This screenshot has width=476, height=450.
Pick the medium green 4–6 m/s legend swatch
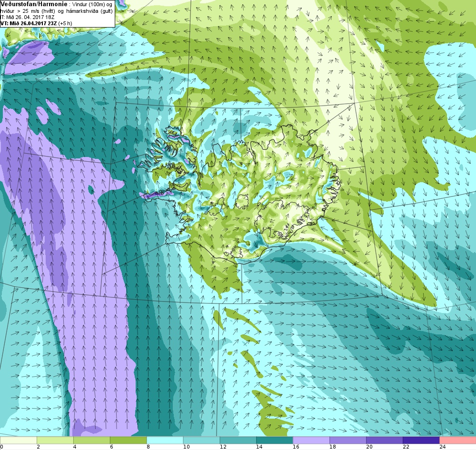pos(92,440)
